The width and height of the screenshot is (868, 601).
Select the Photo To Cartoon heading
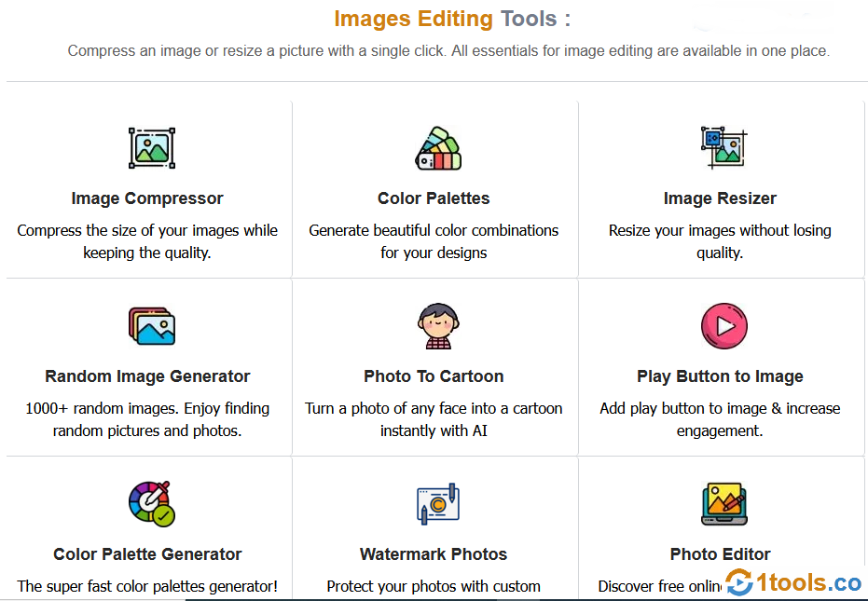tap(434, 376)
